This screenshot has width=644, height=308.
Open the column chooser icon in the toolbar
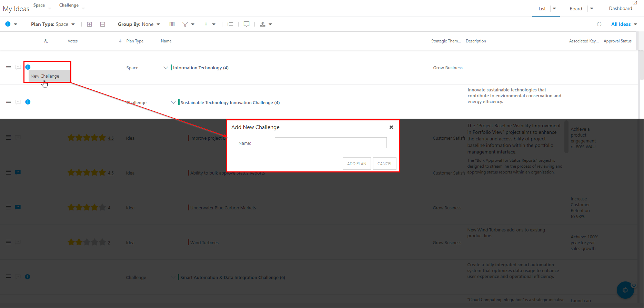(x=172, y=24)
